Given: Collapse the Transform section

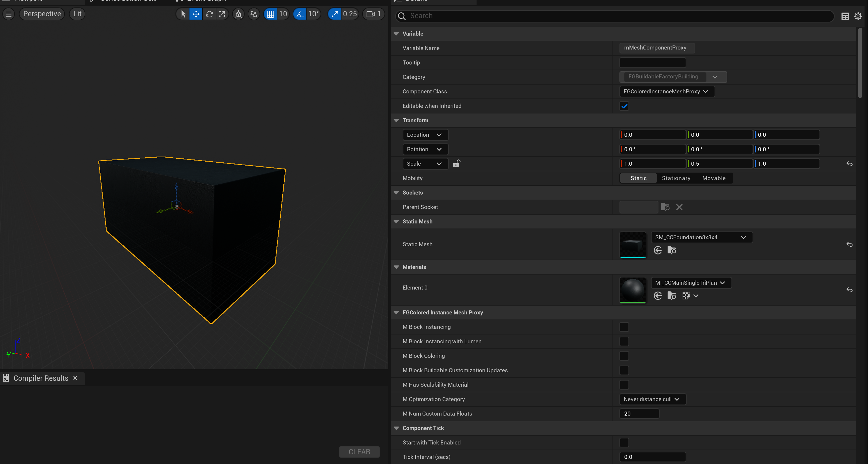Looking at the screenshot, I should (397, 120).
